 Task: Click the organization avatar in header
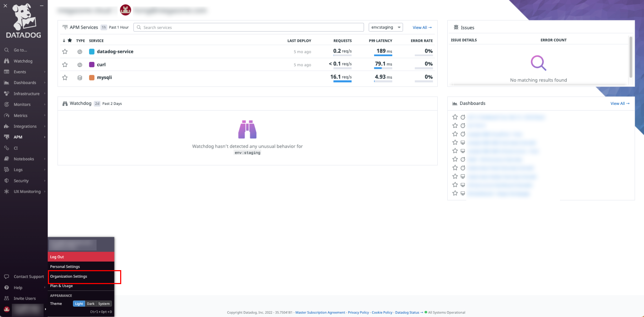tap(126, 10)
